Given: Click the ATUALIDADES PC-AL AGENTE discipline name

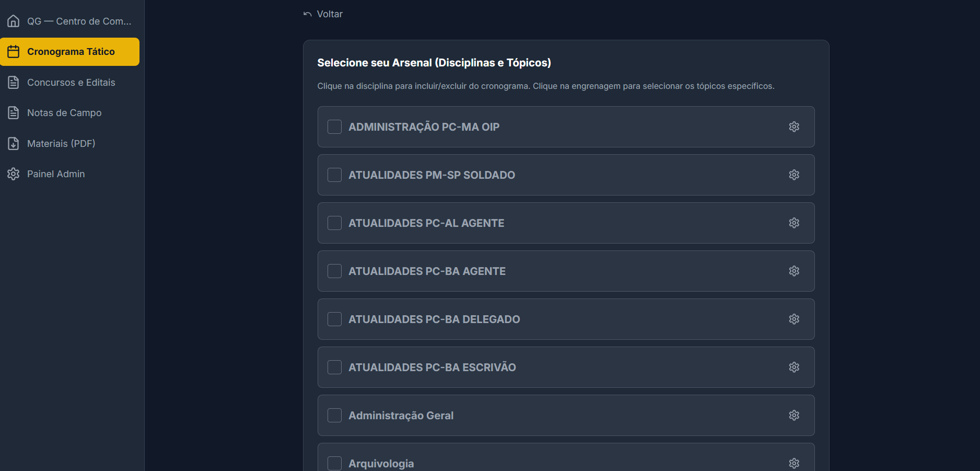Looking at the screenshot, I should tap(427, 223).
